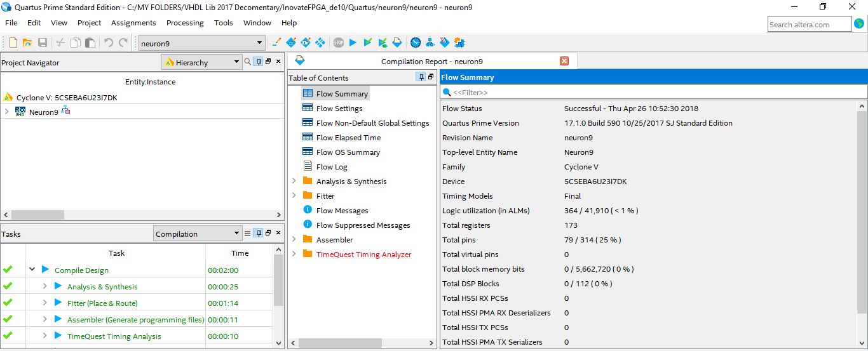This screenshot has width=868, height=351.
Task: Expand the Analysis & Synthesis report folder
Action: click(294, 181)
